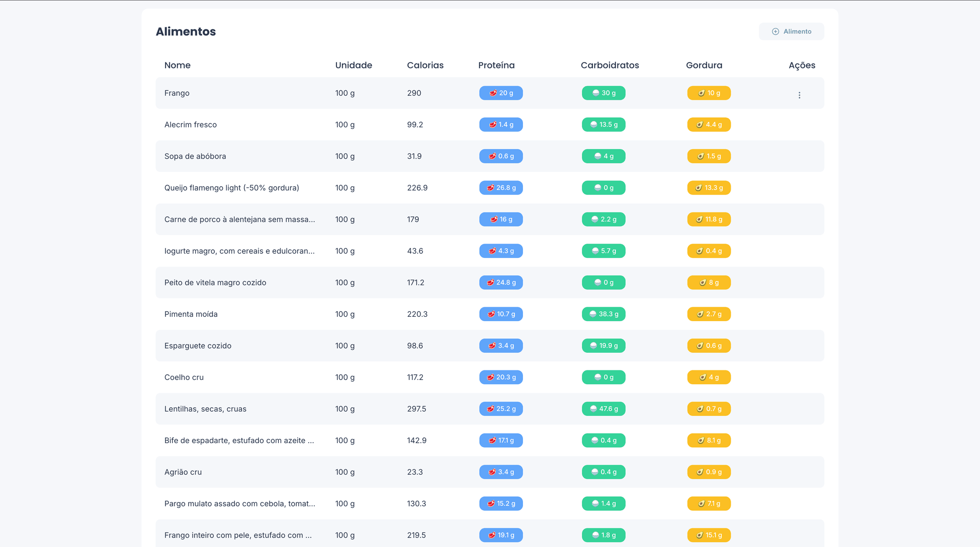Click the protein badge for Frango
The width and height of the screenshot is (980, 547).
click(x=501, y=93)
